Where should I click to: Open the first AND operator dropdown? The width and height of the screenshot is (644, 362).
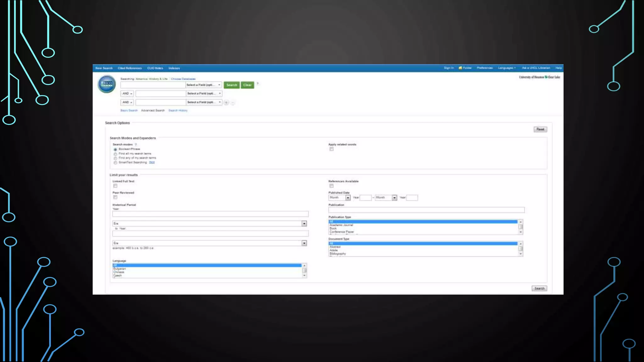127,94
